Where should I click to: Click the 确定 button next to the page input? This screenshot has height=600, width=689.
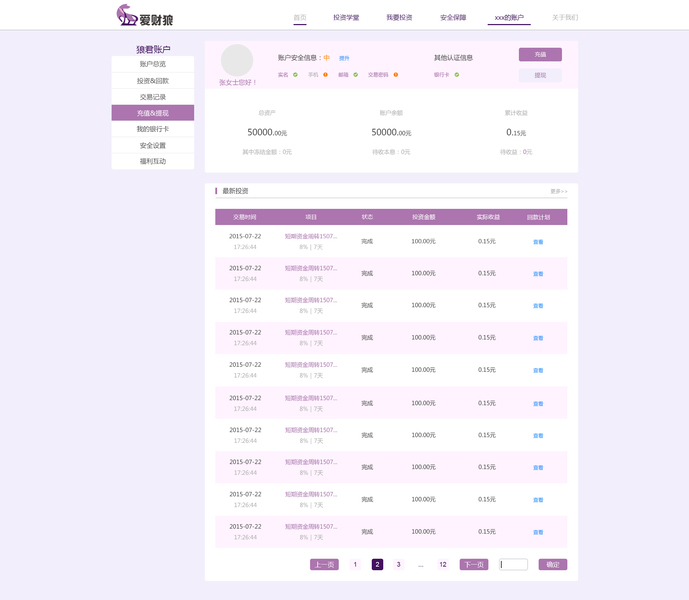[553, 564]
